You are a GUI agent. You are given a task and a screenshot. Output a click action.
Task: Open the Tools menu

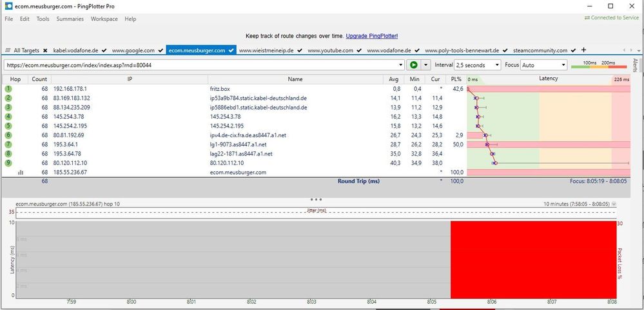click(43, 19)
